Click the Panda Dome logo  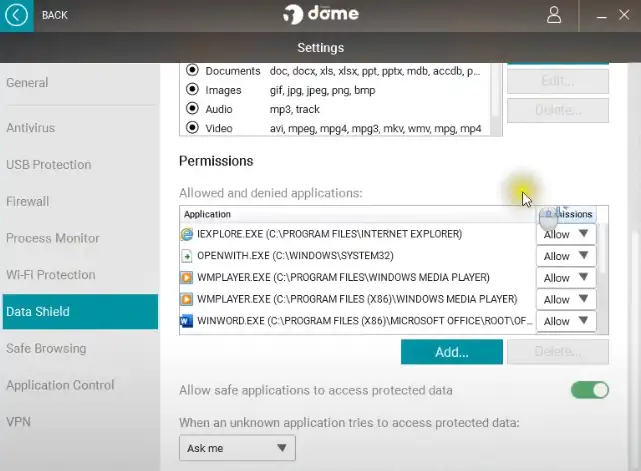(x=319, y=15)
